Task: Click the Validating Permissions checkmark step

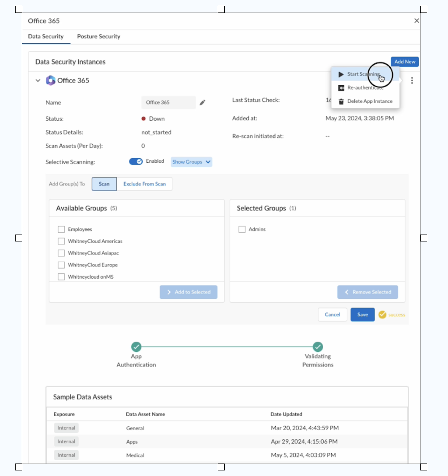Action: point(318,347)
